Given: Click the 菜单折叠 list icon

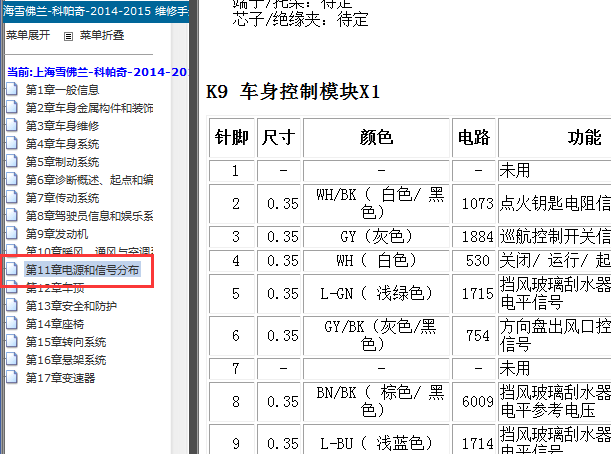Looking at the screenshot, I should coord(68,37).
